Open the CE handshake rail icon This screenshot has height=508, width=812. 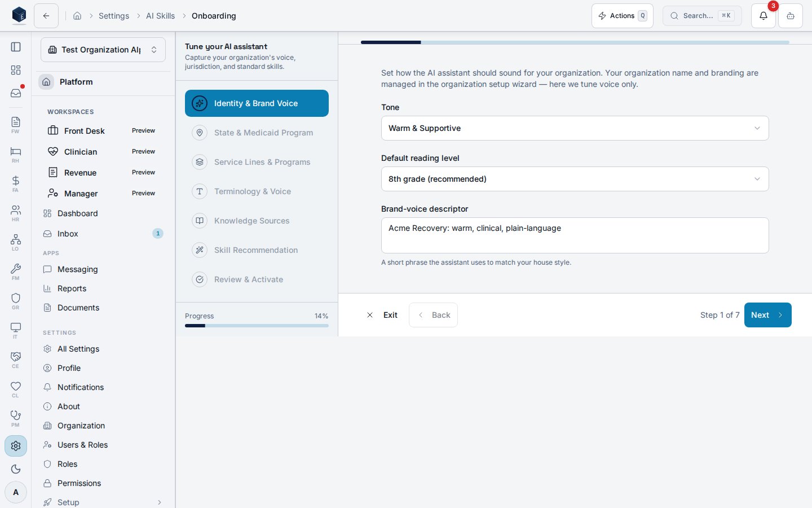click(16, 360)
